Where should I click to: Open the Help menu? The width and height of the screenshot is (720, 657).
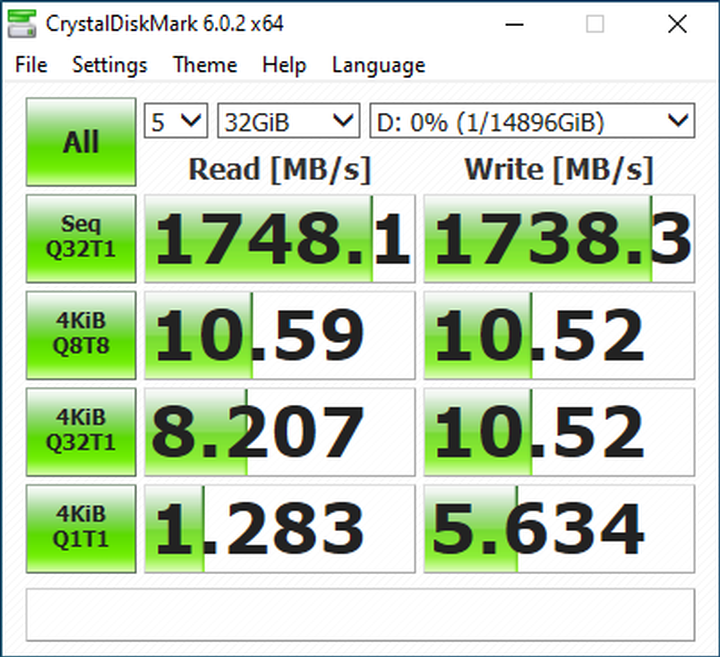click(284, 65)
